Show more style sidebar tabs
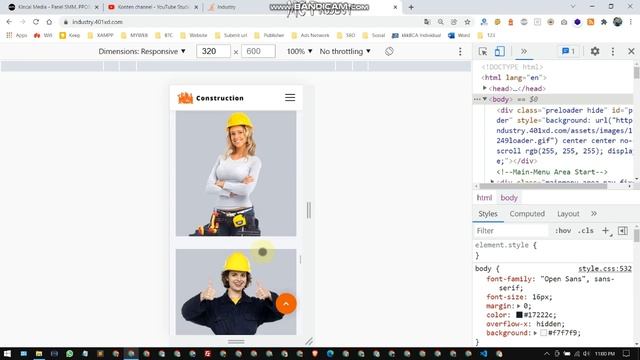Image resolution: width=640 pixels, height=360 pixels. coord(593,214)
